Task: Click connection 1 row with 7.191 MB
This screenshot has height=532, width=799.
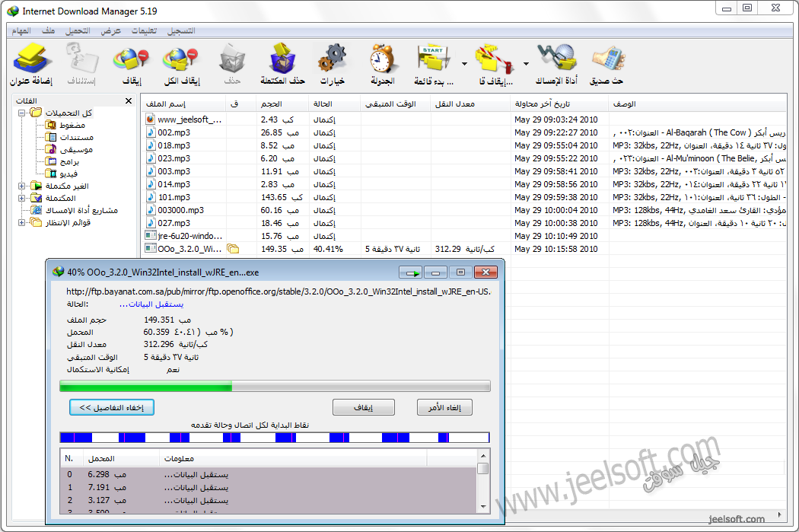Action: point(269,488)
